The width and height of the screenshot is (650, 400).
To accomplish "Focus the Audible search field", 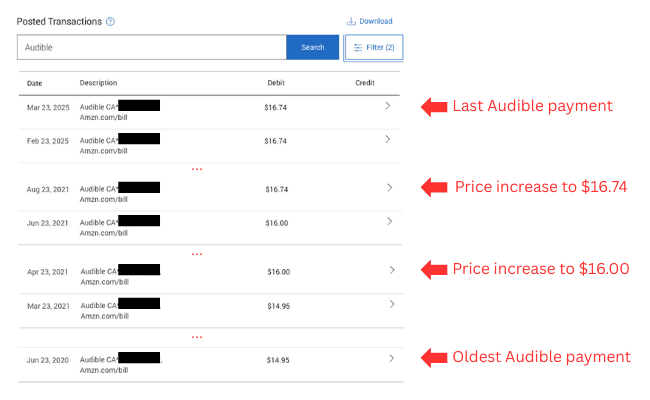I will (152, 47).
